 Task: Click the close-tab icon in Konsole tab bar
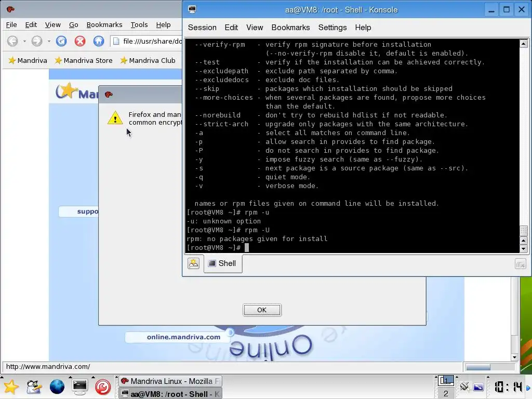520,263
